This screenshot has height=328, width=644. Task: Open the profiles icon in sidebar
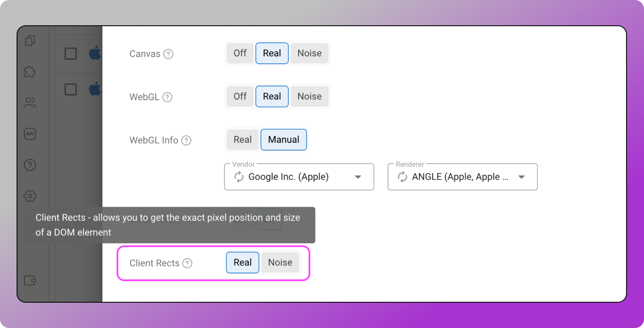pos(30,41)
